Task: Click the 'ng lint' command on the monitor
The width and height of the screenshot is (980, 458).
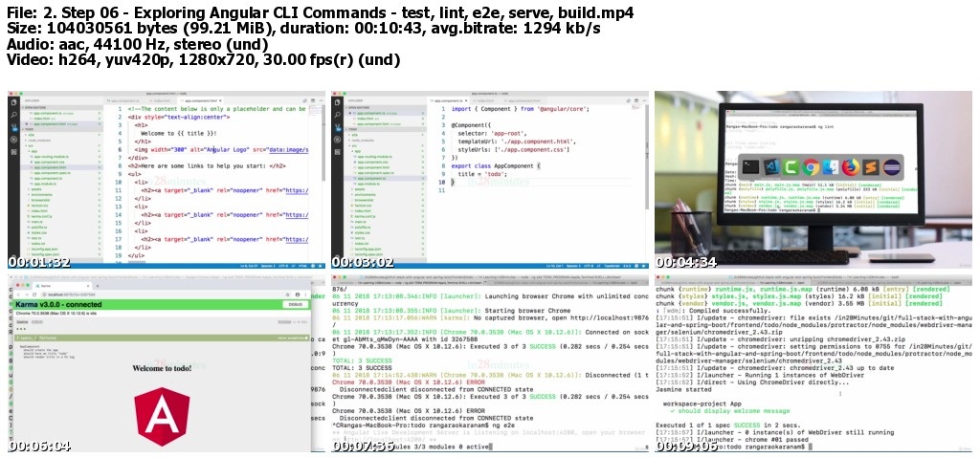Action: (826, 126)
